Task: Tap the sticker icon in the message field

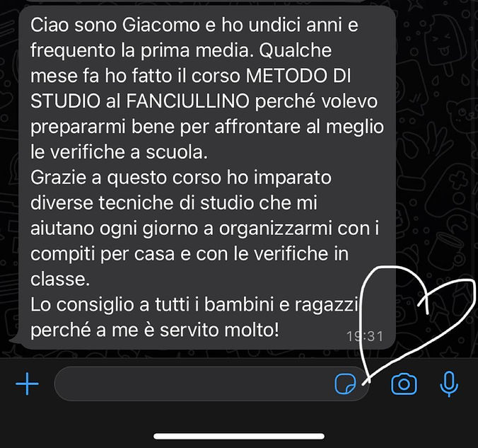Action: click(345, 384)
